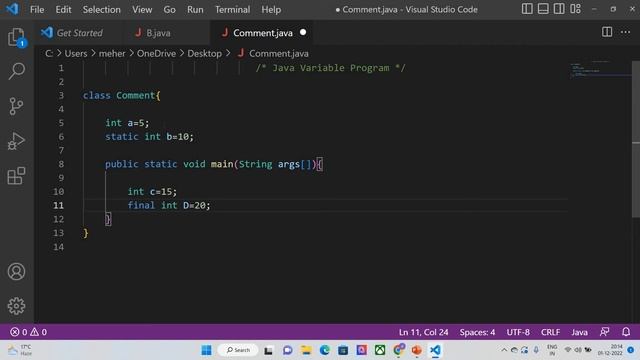640x360 pixels.
Task: Change end of line sequence CRLF
Action: click(x=550, y=332)
